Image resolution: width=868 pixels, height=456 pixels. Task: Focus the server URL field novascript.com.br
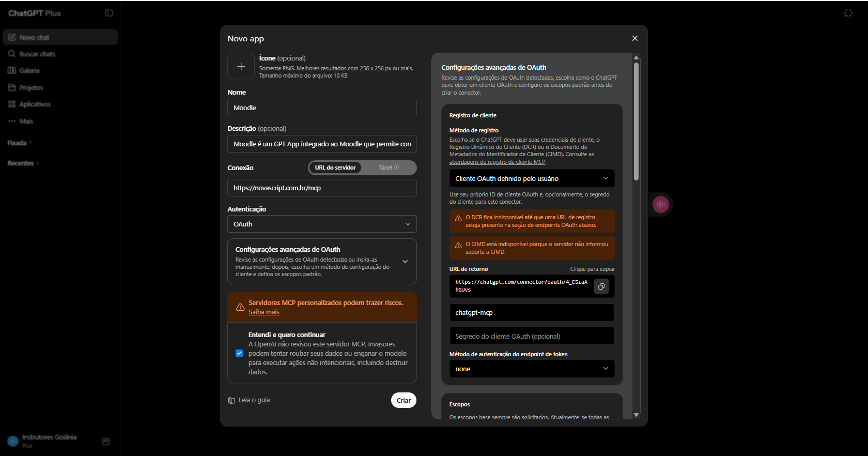(322, 188)
